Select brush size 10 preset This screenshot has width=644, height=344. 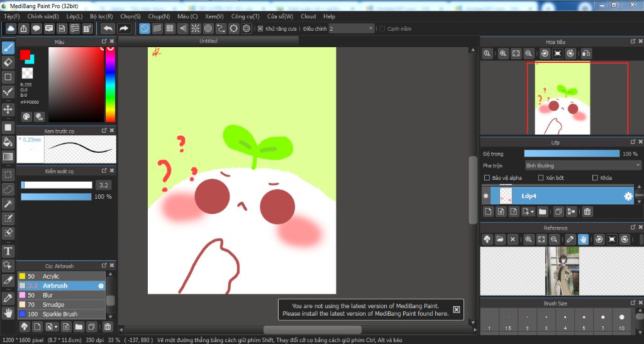(x=621, y=321)
